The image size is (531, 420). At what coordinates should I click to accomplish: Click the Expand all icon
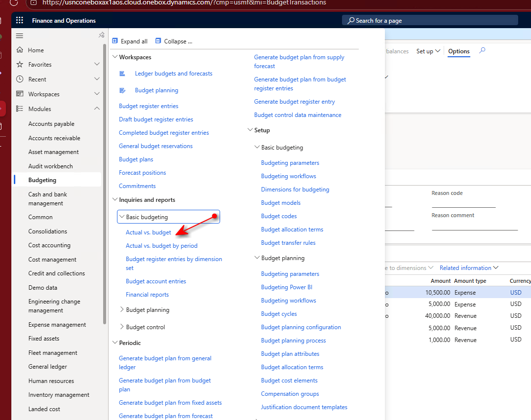coord(114,40)
